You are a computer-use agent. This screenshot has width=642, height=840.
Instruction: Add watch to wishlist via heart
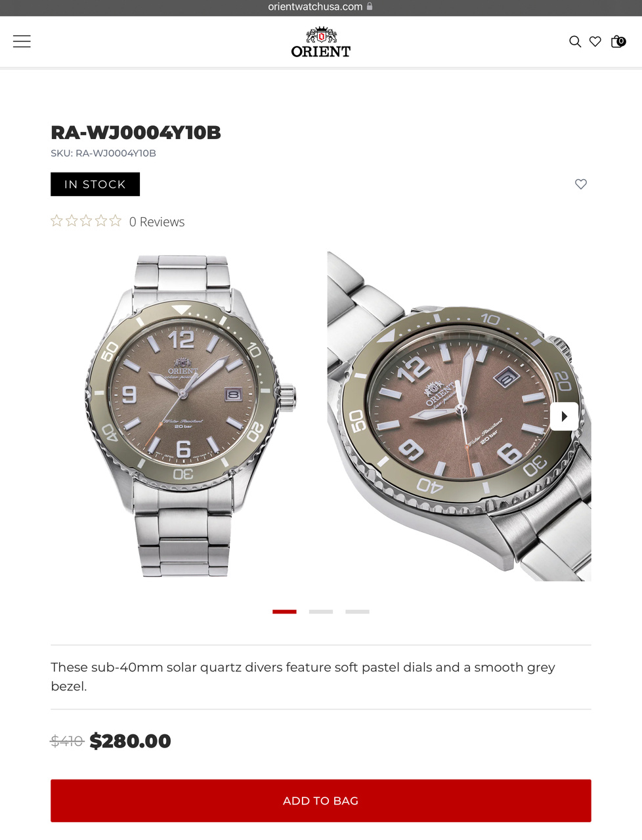(581, 184)
